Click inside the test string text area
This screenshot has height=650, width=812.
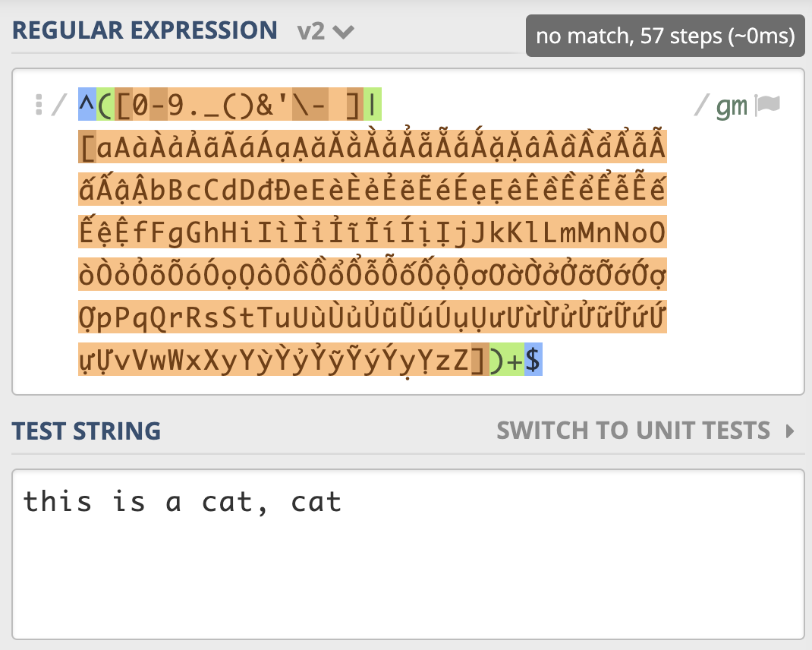coord(408,554)
